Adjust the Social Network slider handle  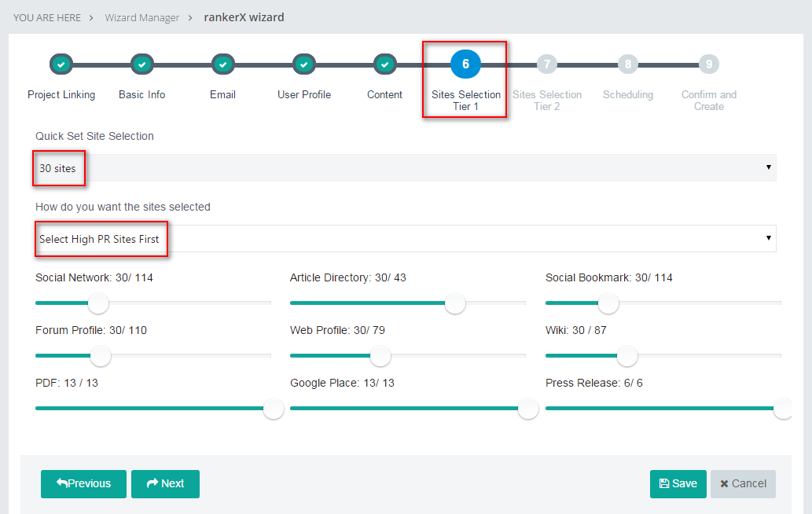[x=98, y=303]
